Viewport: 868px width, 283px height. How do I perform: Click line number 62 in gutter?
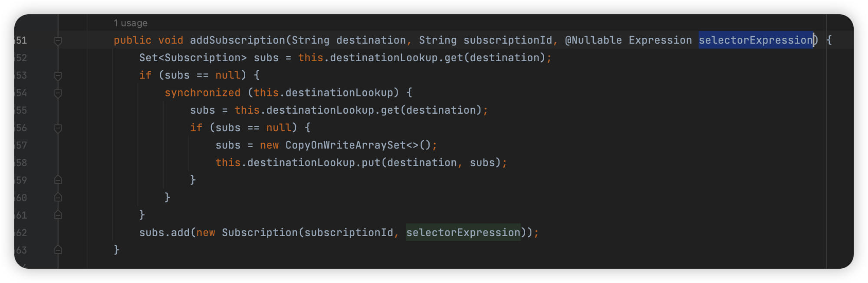coord(21,233)
